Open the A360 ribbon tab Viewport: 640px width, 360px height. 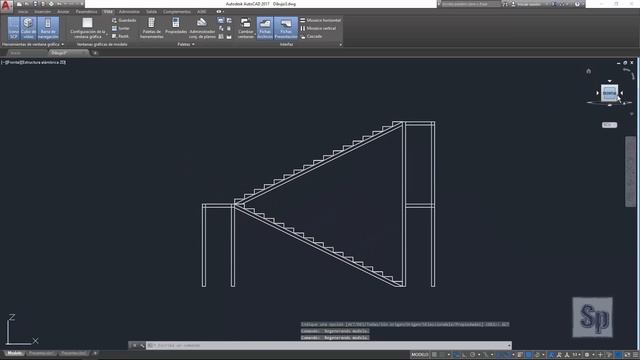tap(202, 12)
